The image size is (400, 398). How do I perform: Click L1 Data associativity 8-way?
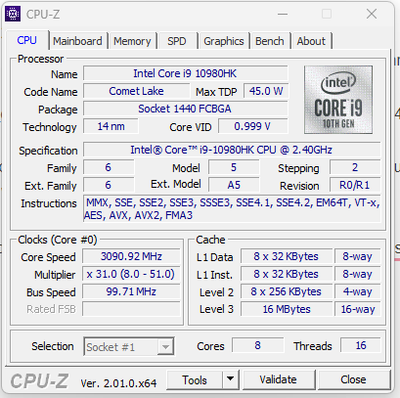(357, 256)
